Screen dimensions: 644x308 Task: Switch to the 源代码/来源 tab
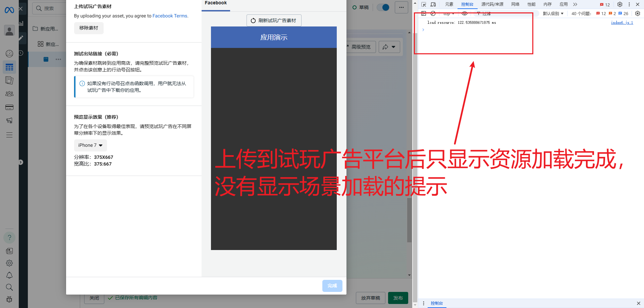492,4
